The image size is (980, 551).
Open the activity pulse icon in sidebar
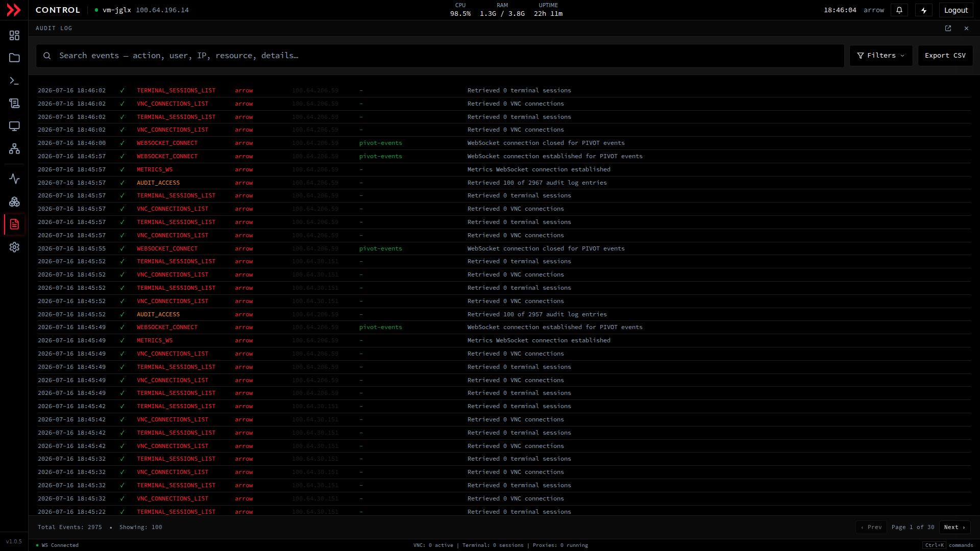click(x=14, y=179)
